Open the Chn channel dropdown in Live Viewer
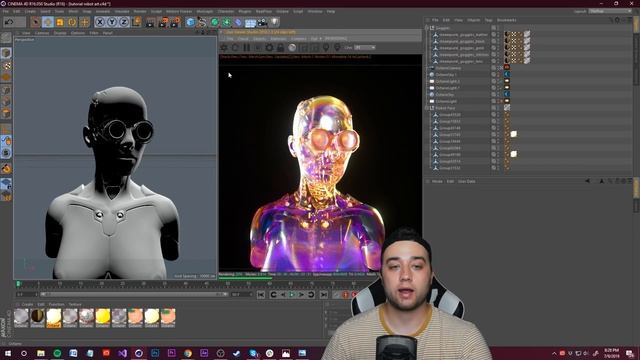640x360 pixels. click(364, 48)
